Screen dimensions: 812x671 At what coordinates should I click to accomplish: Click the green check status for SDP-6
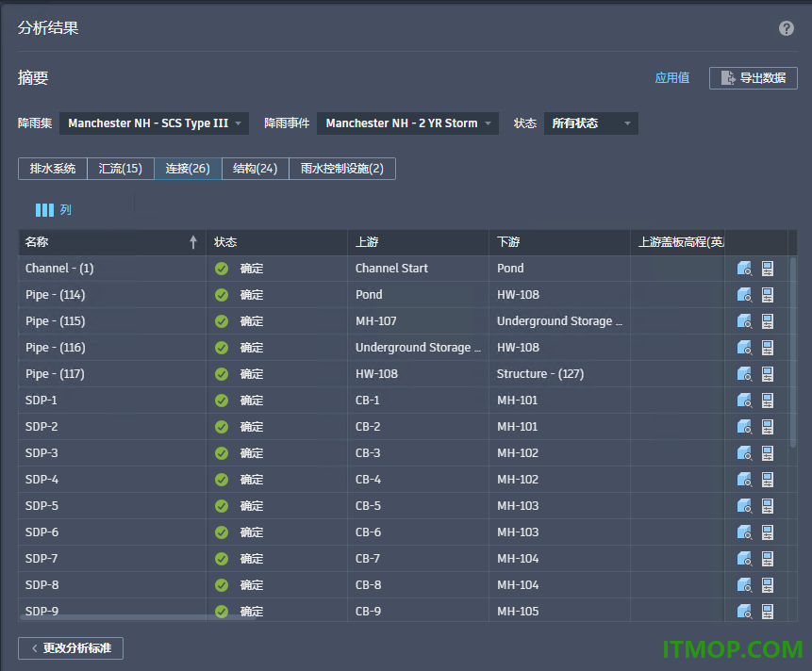pos(222,532)
